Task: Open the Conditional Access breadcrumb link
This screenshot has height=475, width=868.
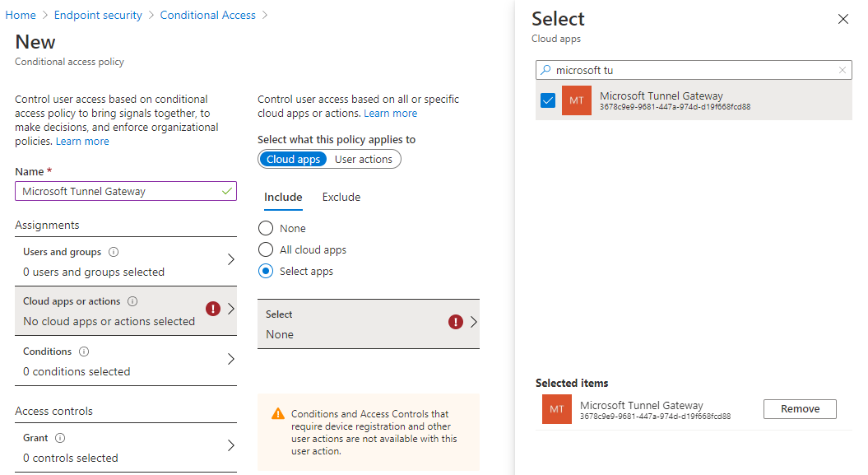Action: pyautogui.click(x=207, y=15)
